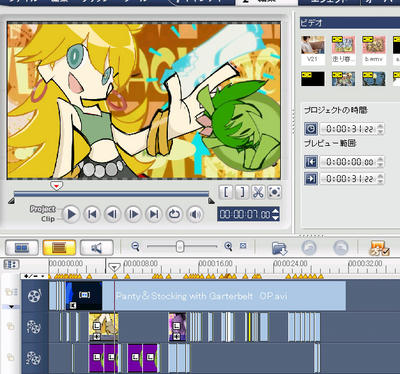Click ruler at 00:00:16.00 mark
This screenshot has width=400, height=374.
click(215, 263)
